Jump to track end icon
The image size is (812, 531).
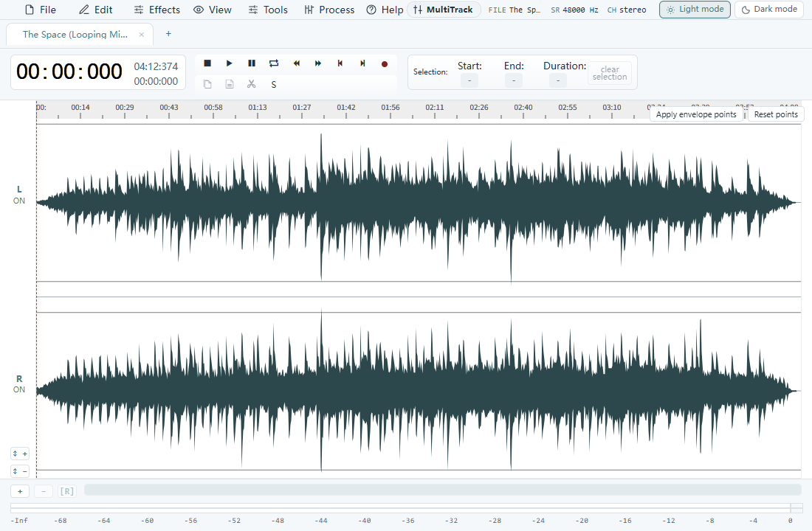362,63
